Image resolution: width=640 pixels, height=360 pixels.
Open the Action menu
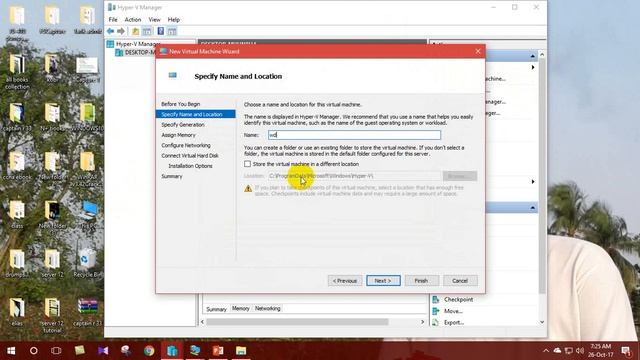tap(133, 20)
